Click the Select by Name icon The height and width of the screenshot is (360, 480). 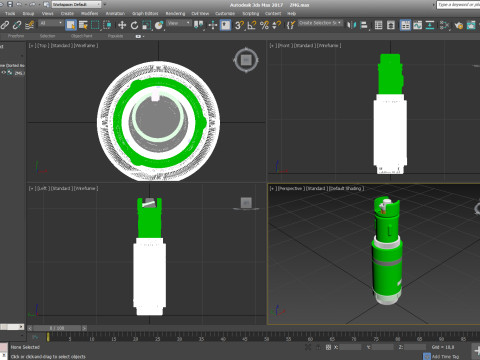click(x=83, y=25)
